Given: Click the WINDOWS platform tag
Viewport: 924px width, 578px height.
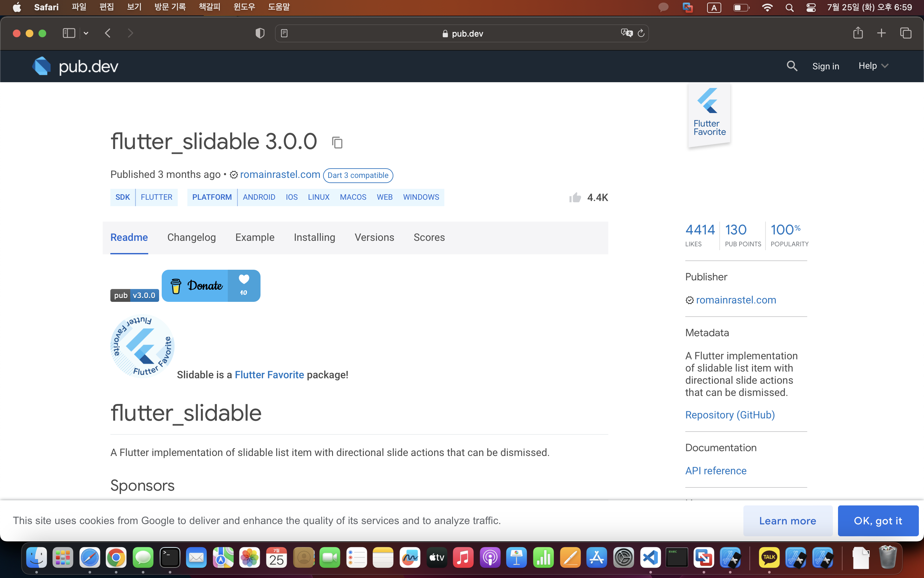Looking at the screenshot, I should pyautogui.click(x=421, y=197).
